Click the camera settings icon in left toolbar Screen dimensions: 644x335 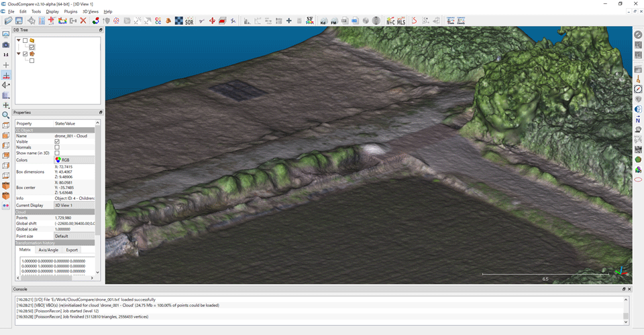click(x=6, y=45)
